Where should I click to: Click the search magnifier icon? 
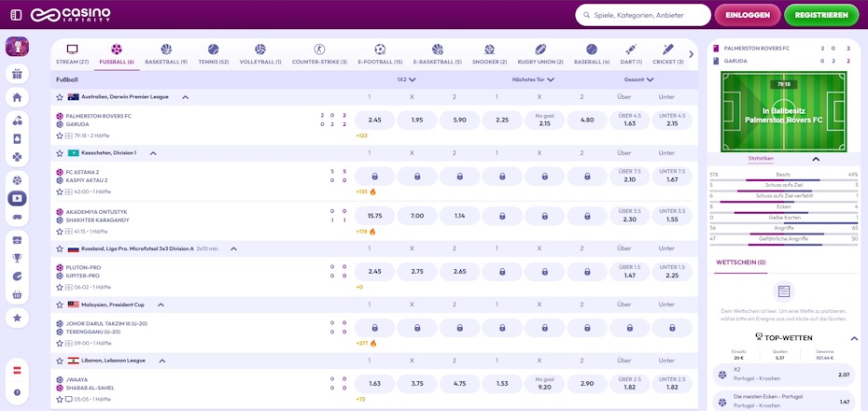(x=586, y=16)
